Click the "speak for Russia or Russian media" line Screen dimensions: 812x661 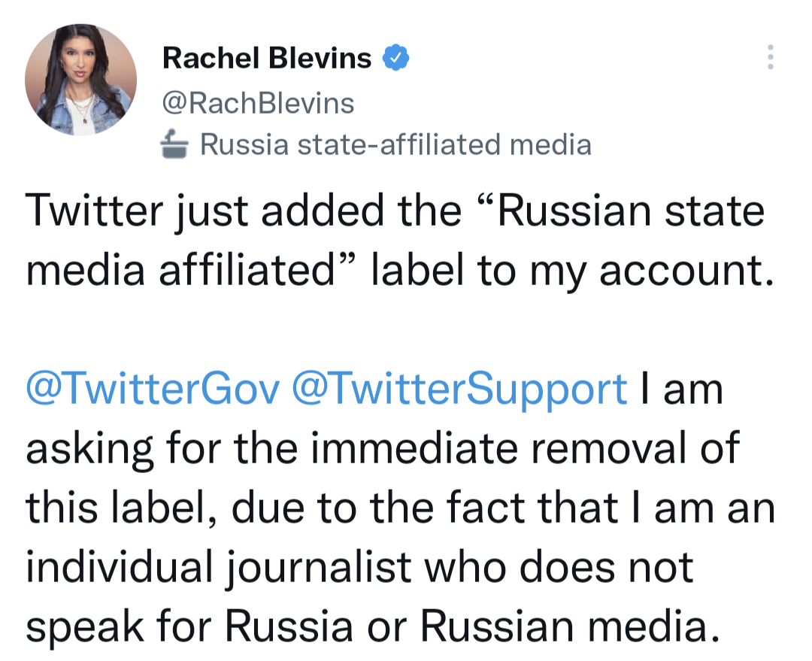pyautogui.click(x=368, y=626)
